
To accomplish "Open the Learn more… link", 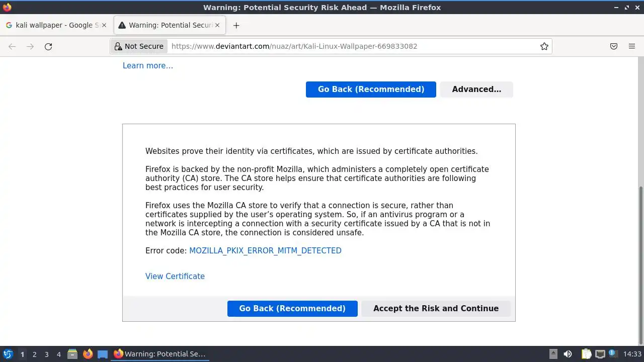I will point(148,65).
